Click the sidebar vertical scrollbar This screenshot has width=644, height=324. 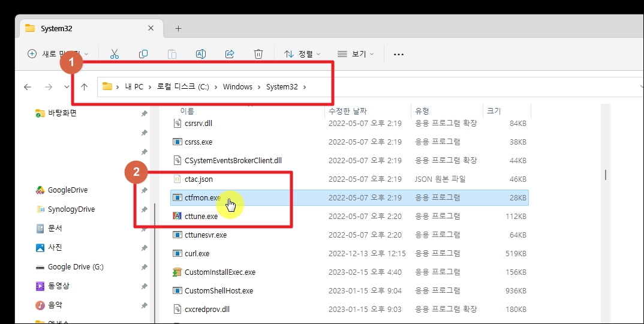pos(155,263)
